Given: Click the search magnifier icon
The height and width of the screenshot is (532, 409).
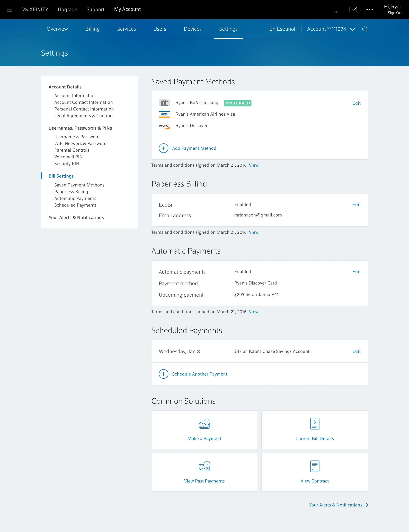Looking at the screenshot, I should coord(365,29).
